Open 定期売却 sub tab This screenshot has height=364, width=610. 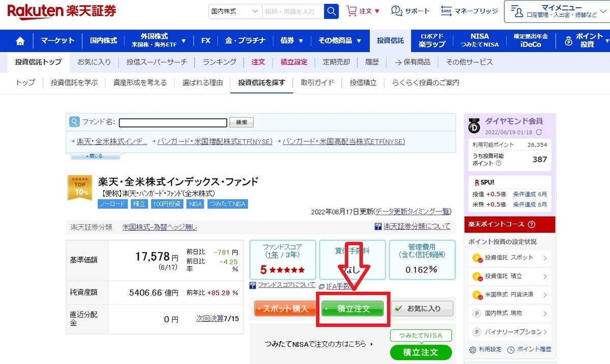336,62
